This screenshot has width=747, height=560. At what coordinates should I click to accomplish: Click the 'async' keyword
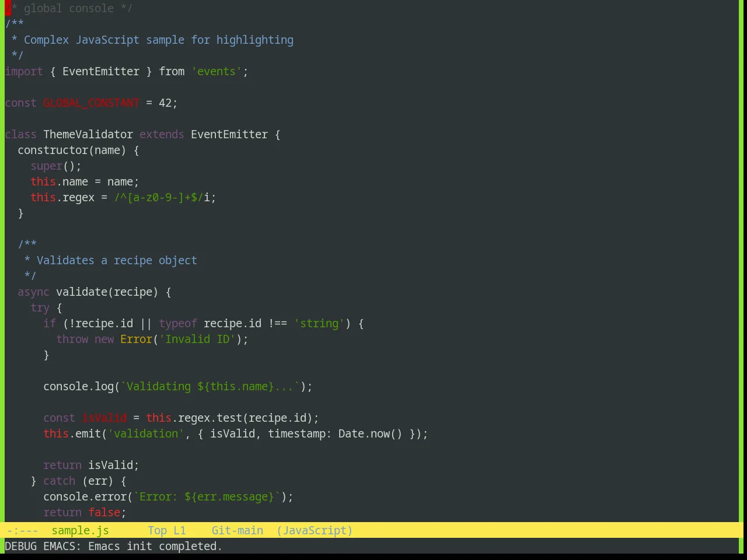coord(33,292)
